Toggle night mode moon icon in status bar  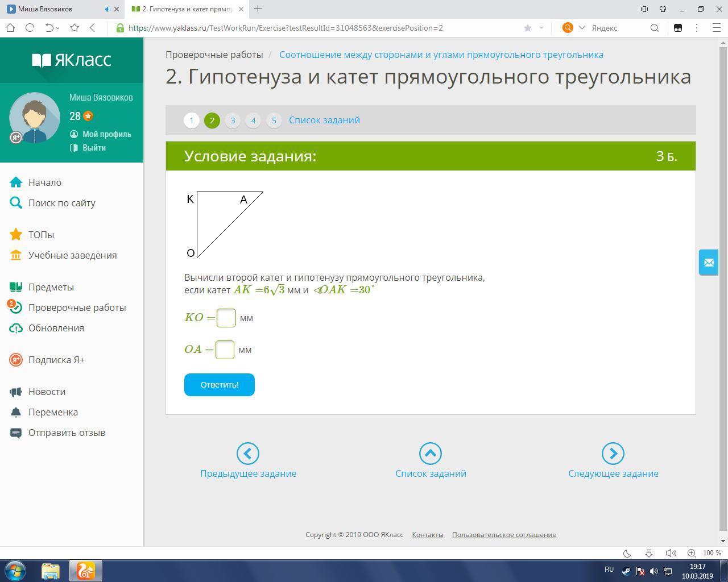click(x=627, y=553)
